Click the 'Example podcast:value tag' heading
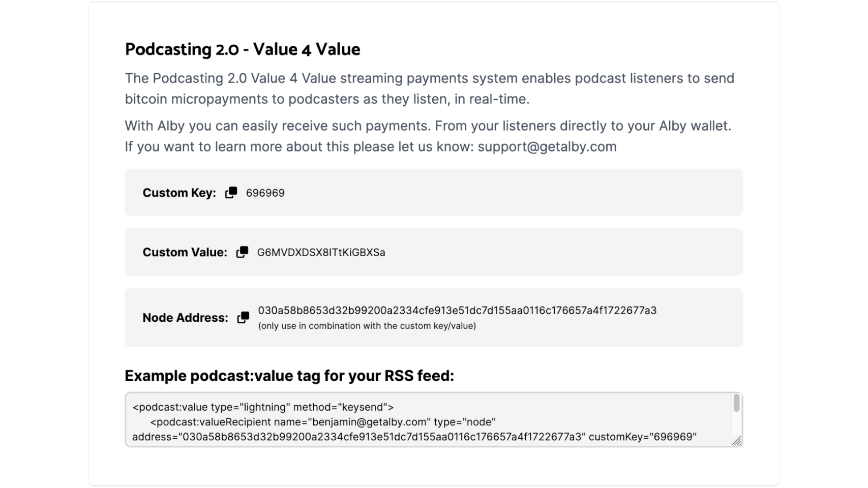The height and width of the screenshot is (488, 868). coord(289,376)
